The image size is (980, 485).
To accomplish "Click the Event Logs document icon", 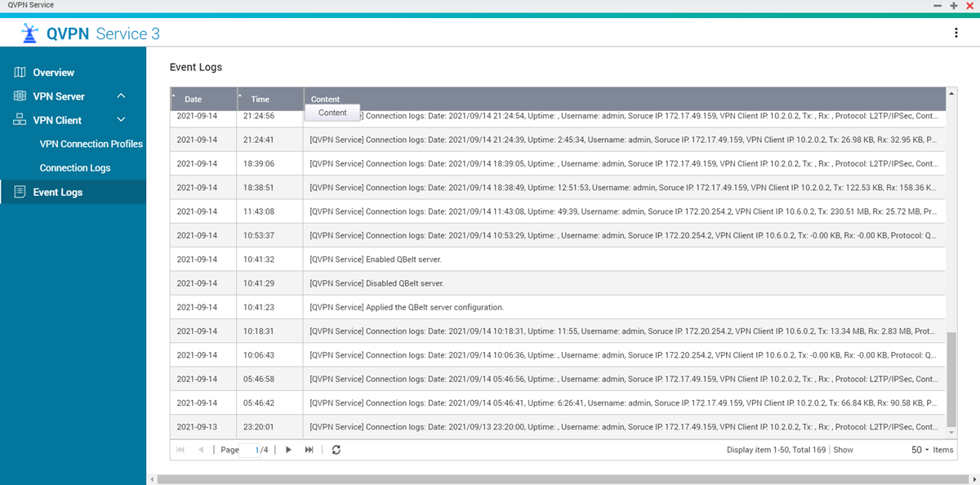I will tap(20, 193).
